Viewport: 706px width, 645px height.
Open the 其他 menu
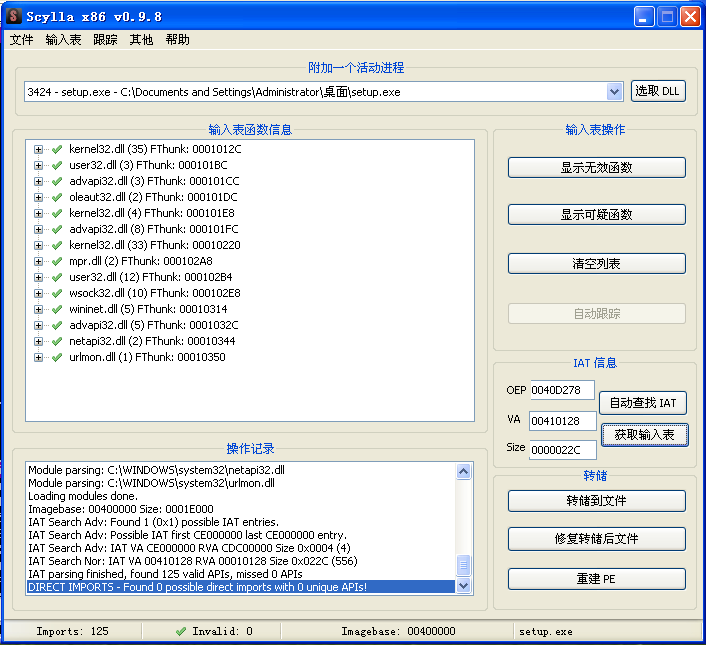tap(141, 40)
